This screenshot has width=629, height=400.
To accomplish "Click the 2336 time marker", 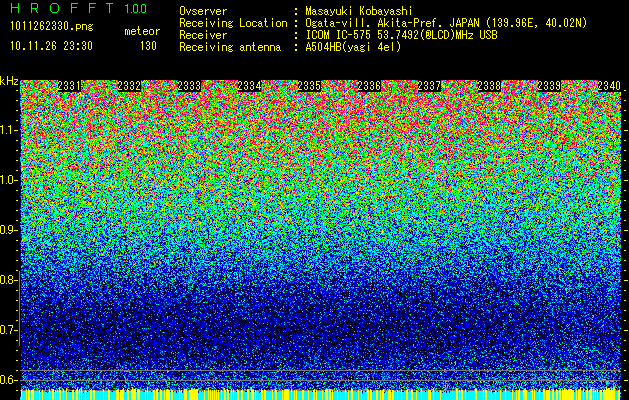I will click(x=369, y=86).
